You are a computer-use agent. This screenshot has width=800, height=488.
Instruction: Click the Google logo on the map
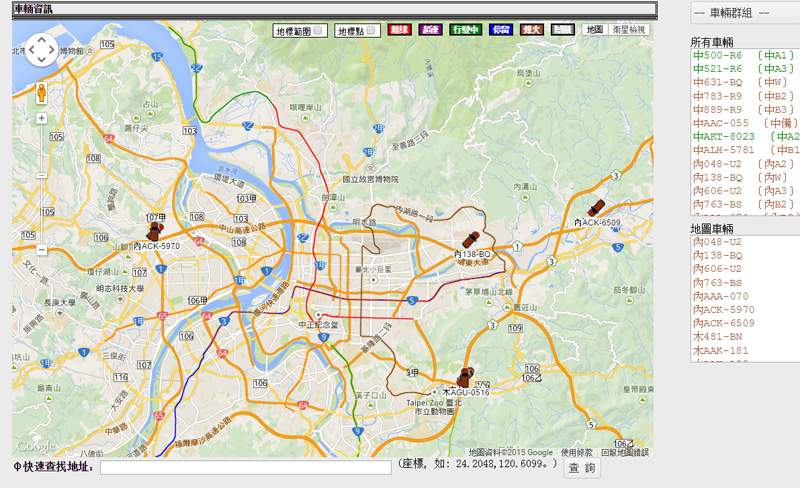pyautogui.click(x=35, y=446)
